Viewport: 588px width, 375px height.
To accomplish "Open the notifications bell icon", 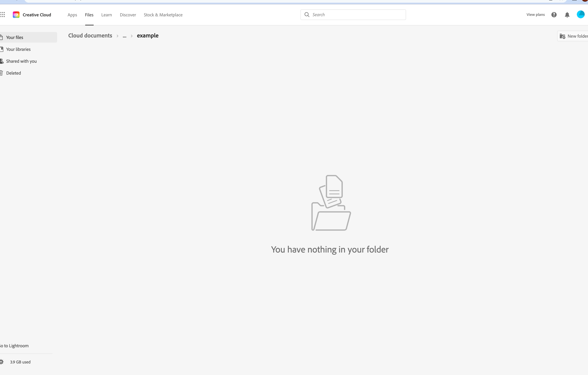I will point(567,15).
